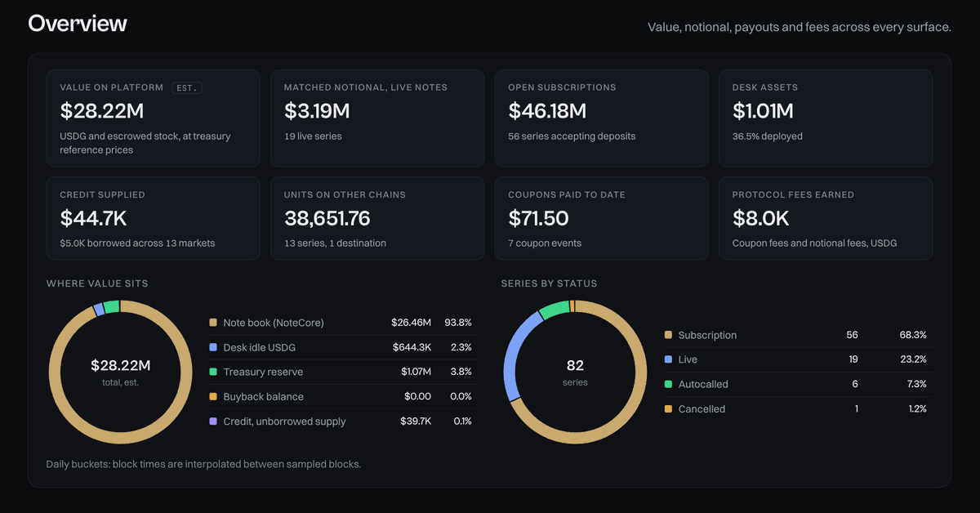Click the Live status row label
The height and width of the screenshot is (513, 980).
688,359
